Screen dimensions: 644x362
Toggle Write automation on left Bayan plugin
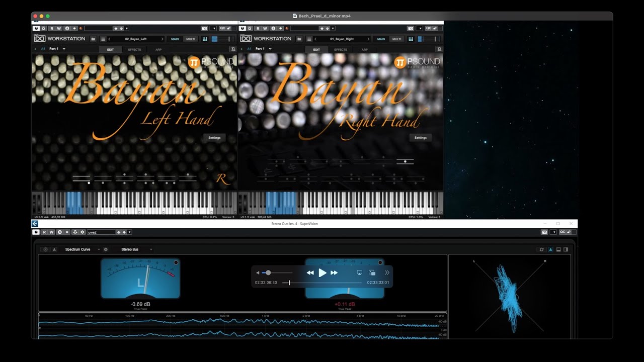pyautogui.click(x=59, y=29)
